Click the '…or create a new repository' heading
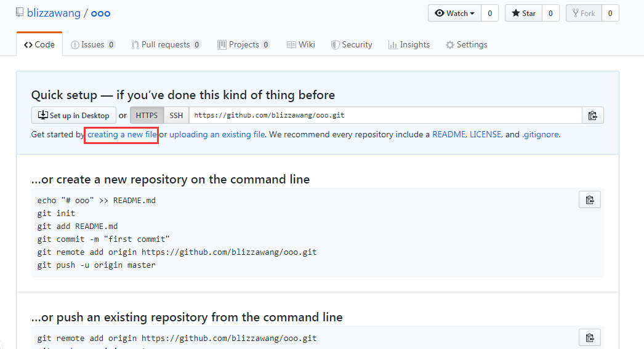Viewport: 644px width, 349px height. tap(171, 180)
